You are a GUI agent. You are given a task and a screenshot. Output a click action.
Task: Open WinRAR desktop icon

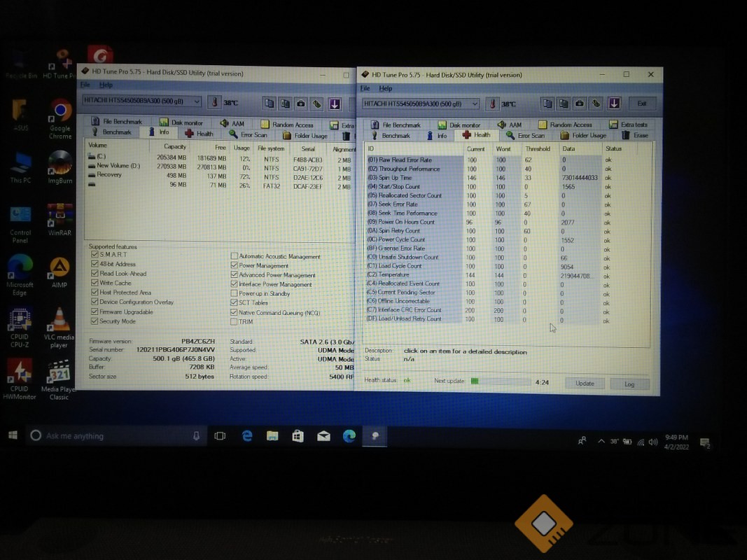pos(60,220)
